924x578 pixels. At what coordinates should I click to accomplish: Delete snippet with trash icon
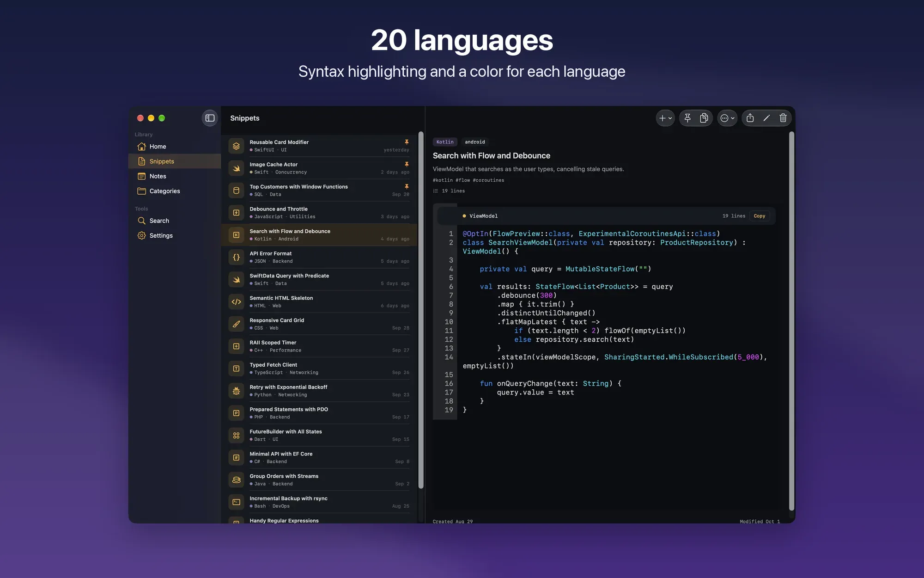click(x=783, y=118)
